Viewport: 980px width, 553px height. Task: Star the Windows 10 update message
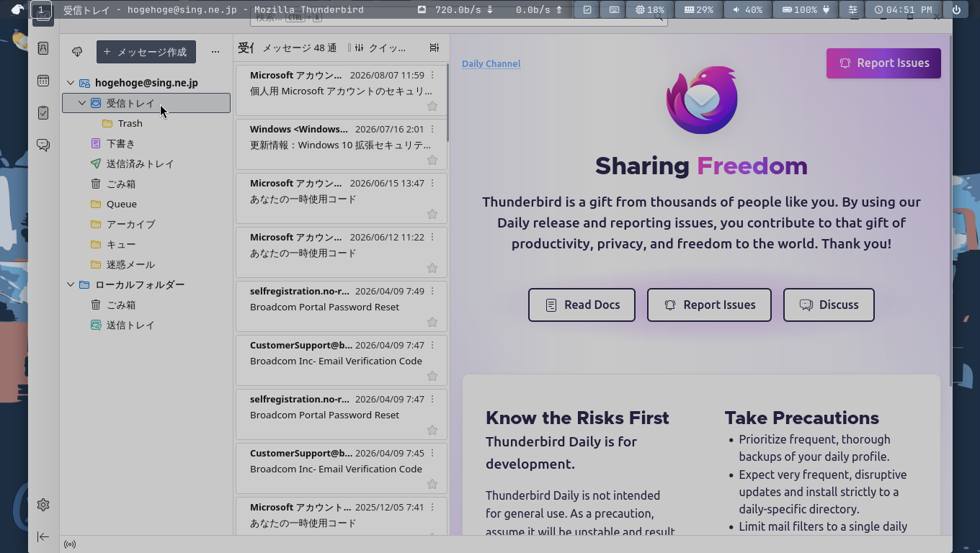click(432, 160)
